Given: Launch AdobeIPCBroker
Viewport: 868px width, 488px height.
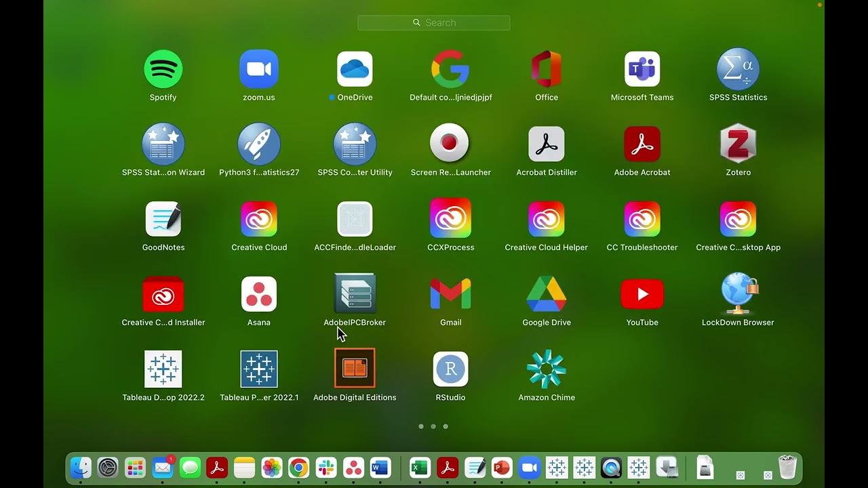Looking at the screenshot, I should pos(355,294).
